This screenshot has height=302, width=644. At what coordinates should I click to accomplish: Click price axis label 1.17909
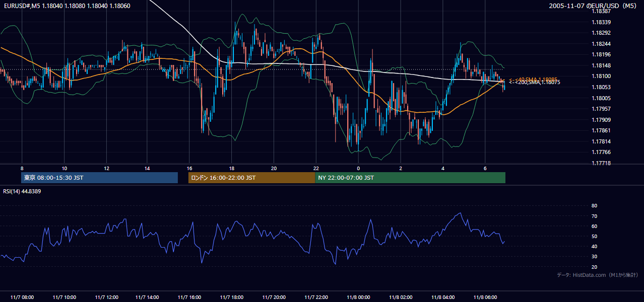601,120
